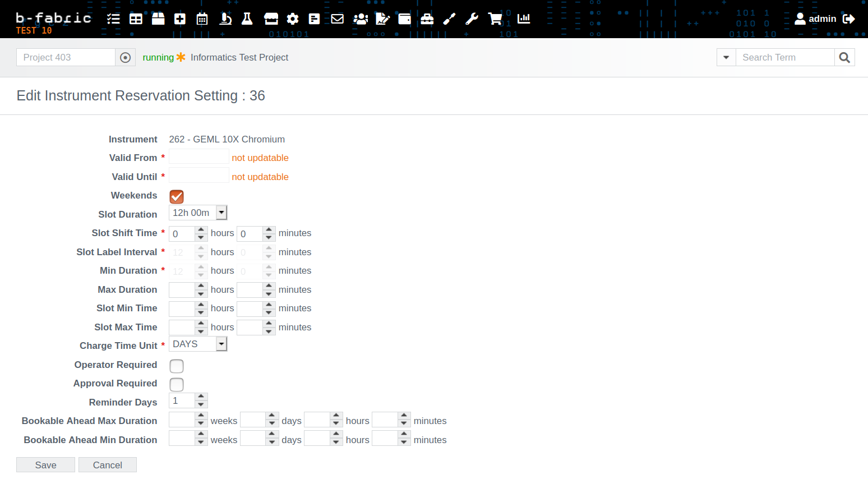Click the admin user profile
This screenshot has height=479, width=868.
tap(815, 19)
